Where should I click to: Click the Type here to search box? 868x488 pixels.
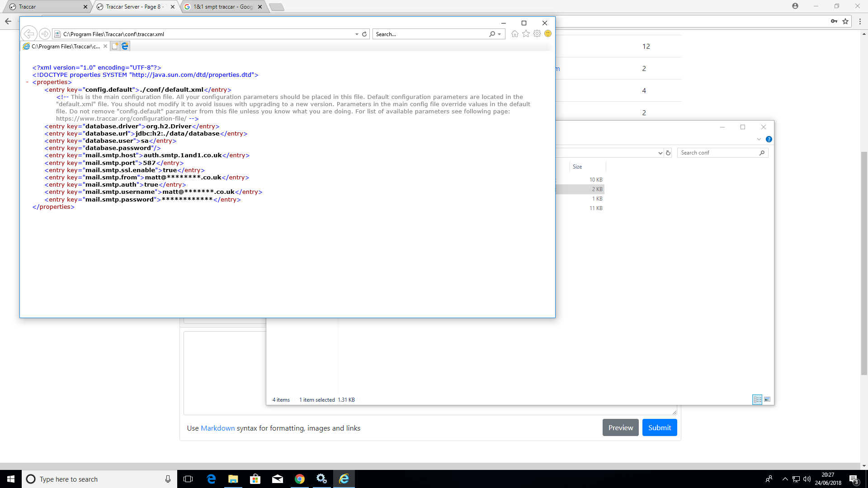tap(99, 479)
